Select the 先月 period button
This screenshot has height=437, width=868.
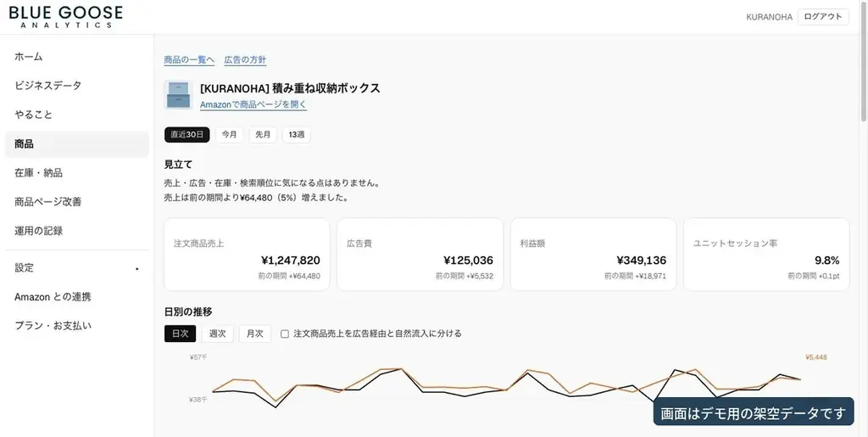click(263, 135)
